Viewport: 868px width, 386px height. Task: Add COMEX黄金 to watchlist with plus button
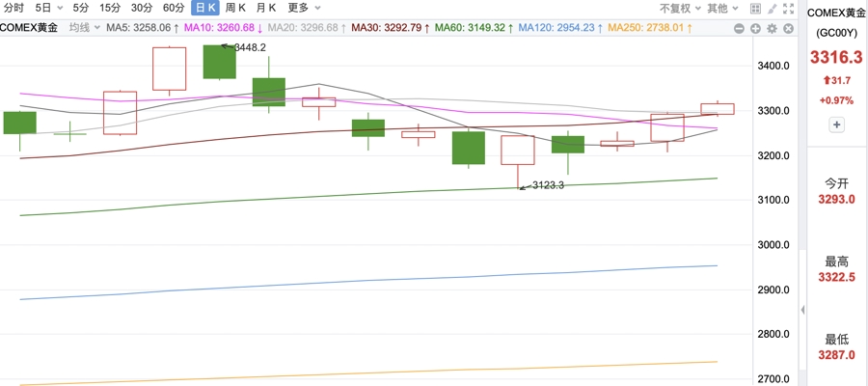click(x=836, y=124)
